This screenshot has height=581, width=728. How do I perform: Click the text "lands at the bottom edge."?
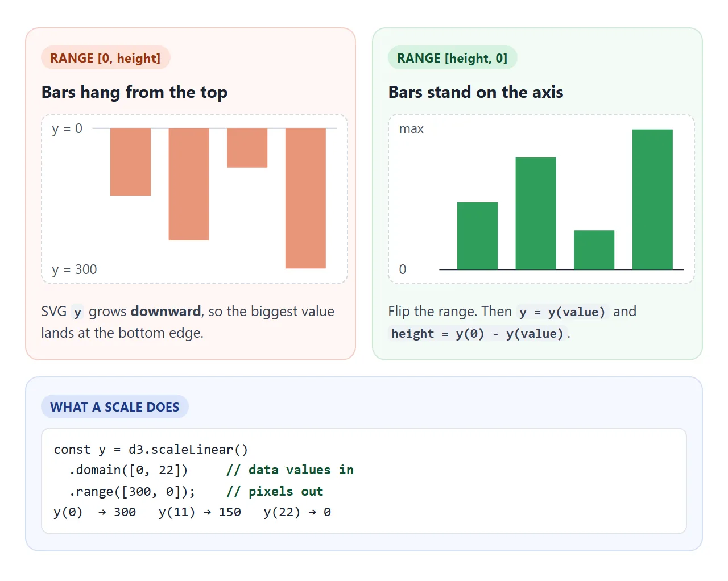point(122,333)
